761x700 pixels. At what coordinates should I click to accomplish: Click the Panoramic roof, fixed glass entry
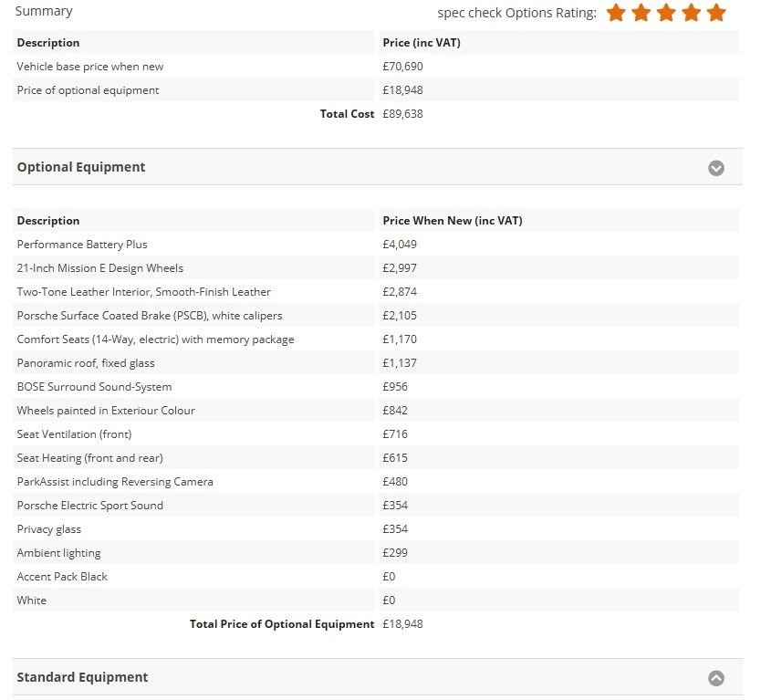click(86, 363)
